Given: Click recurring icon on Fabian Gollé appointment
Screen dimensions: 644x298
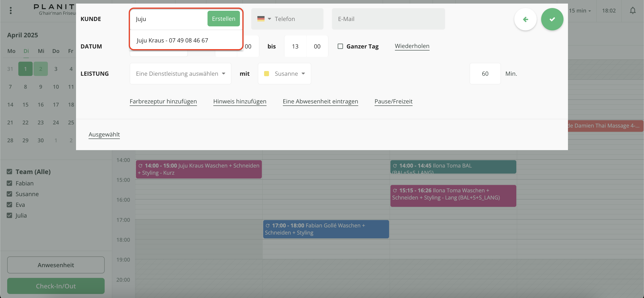Looking at the screenshot, I should pos(267,226).
